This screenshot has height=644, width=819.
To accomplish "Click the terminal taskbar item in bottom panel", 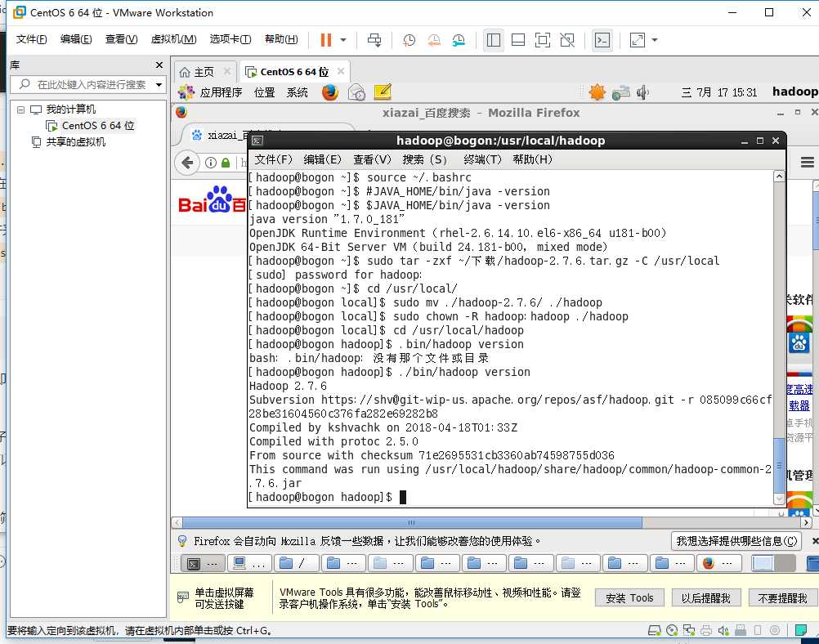I will tap(204, 564).
